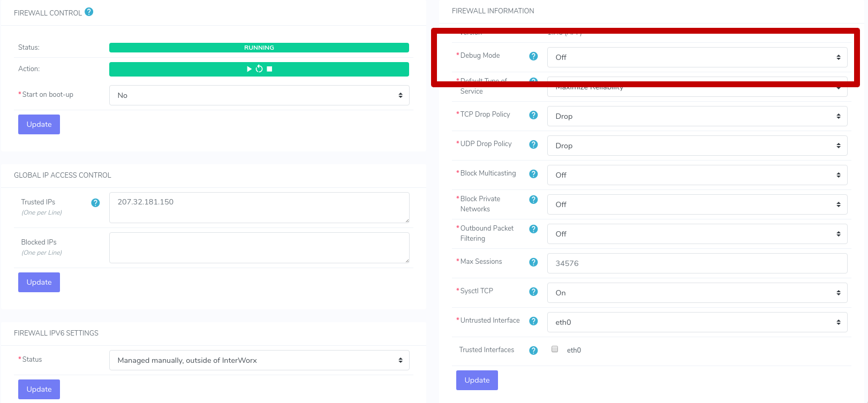Click help icon for Block Multicasting

(x=533, y=174)
